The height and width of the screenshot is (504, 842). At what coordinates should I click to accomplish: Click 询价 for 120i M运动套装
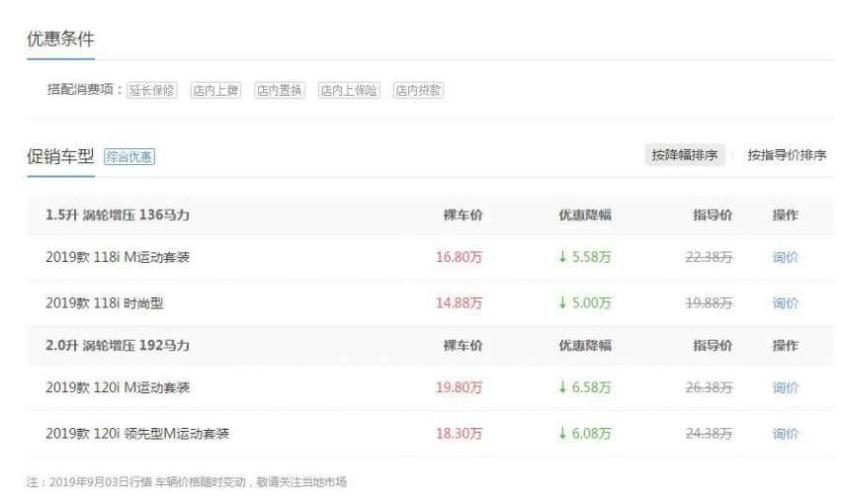[x=785, y=387]
